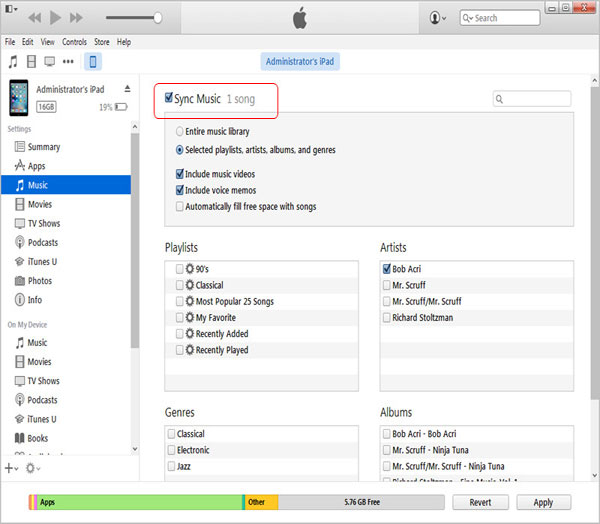Screen dimensions: 600x524
Task: Open the Controls menu
Action: point(74,42)
